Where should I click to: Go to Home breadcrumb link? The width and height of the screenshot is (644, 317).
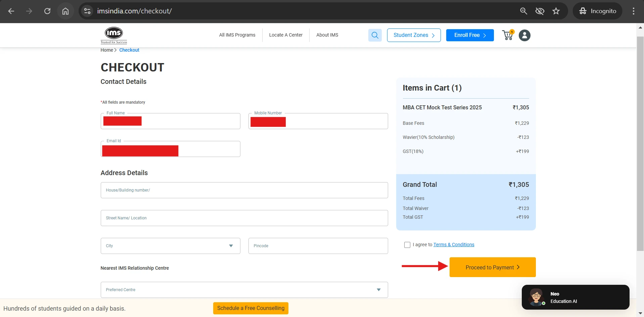click(107, 50)
